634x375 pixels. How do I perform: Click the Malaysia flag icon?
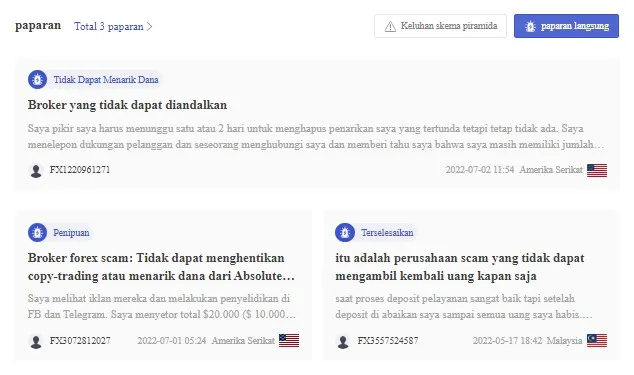pyautogui.click(x=597, y=341)
